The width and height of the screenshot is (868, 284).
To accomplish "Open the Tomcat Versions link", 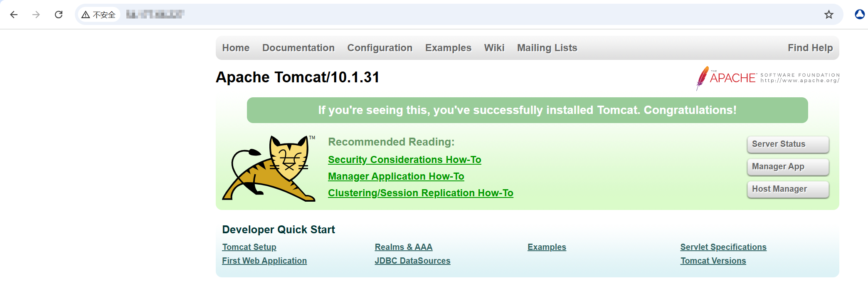I will click(713, 261).
